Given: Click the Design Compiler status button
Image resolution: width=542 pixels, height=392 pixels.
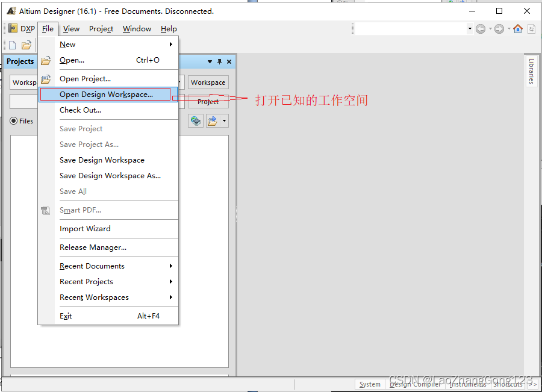Looking at the screenshot, I should pyautogui.click(x=415, y=384).
